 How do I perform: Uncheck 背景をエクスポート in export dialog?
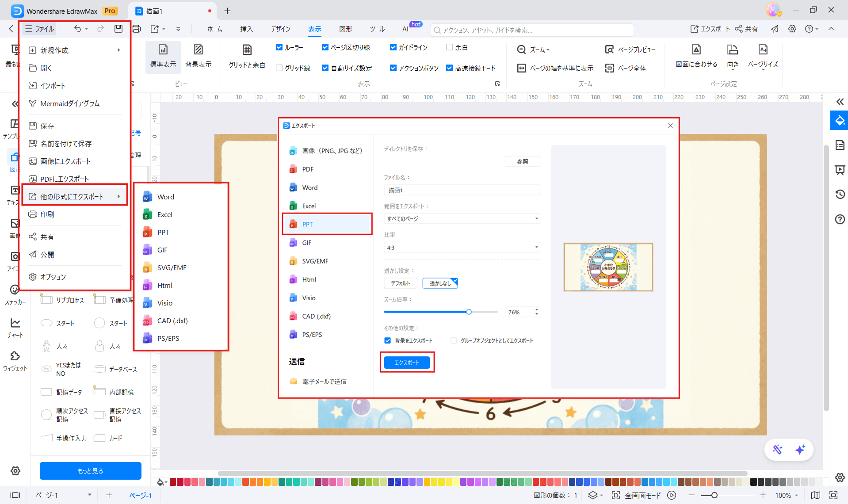pyautogui.click(x=388, y=340)
